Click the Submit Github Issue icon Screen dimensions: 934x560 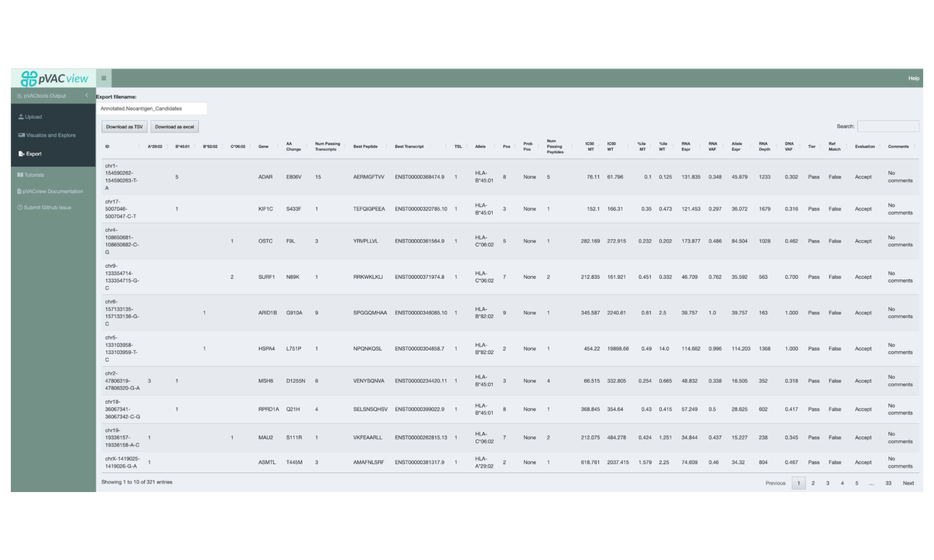[20, 207]
